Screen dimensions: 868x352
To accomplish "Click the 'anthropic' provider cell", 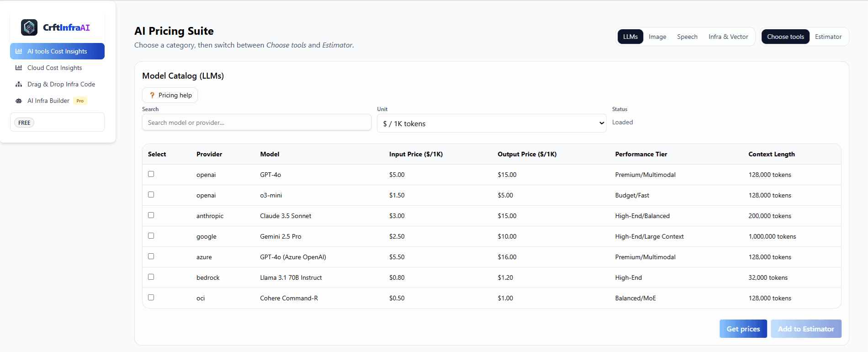I will tap(210, 216).
